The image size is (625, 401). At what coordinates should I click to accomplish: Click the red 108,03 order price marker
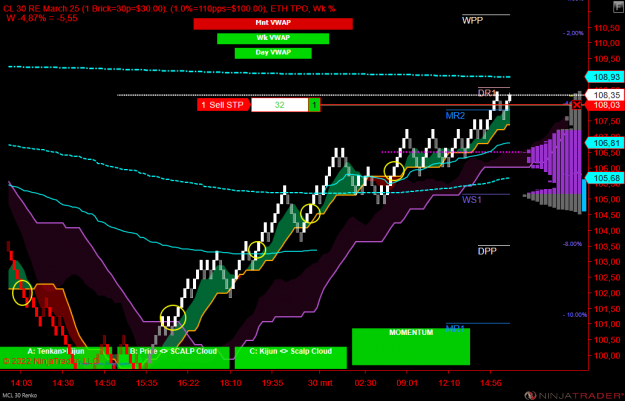click(604, 105)
